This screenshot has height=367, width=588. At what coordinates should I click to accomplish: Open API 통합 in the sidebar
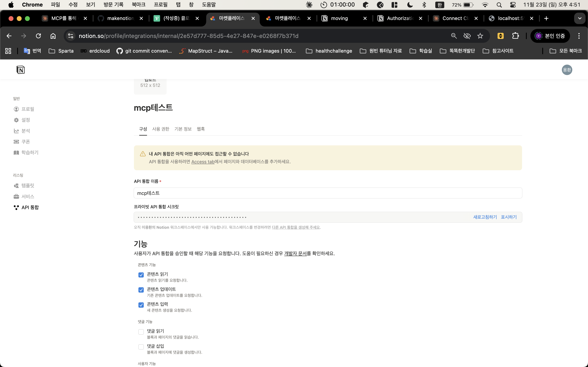tap(30, 207)
